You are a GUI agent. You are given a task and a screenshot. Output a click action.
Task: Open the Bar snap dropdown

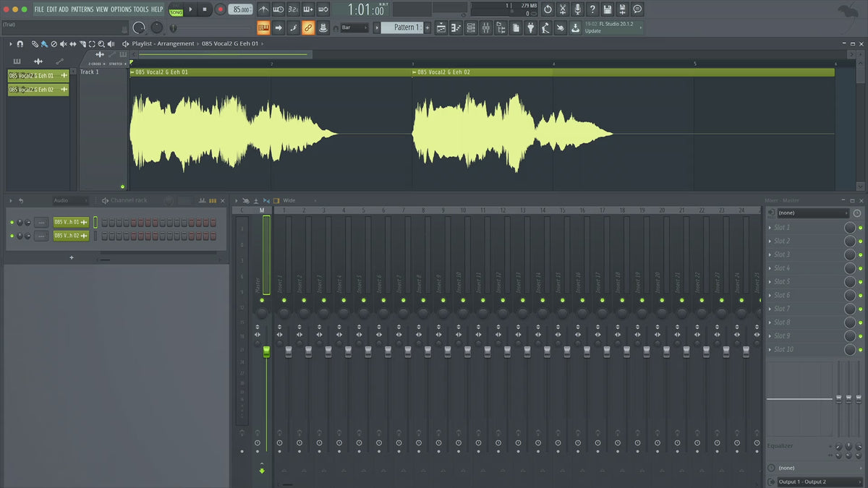click(x=355, y=28)
